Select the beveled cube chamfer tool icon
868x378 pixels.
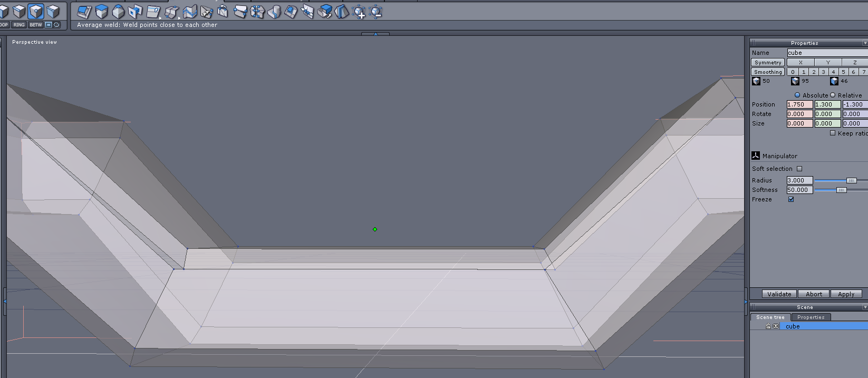[118, 11]
